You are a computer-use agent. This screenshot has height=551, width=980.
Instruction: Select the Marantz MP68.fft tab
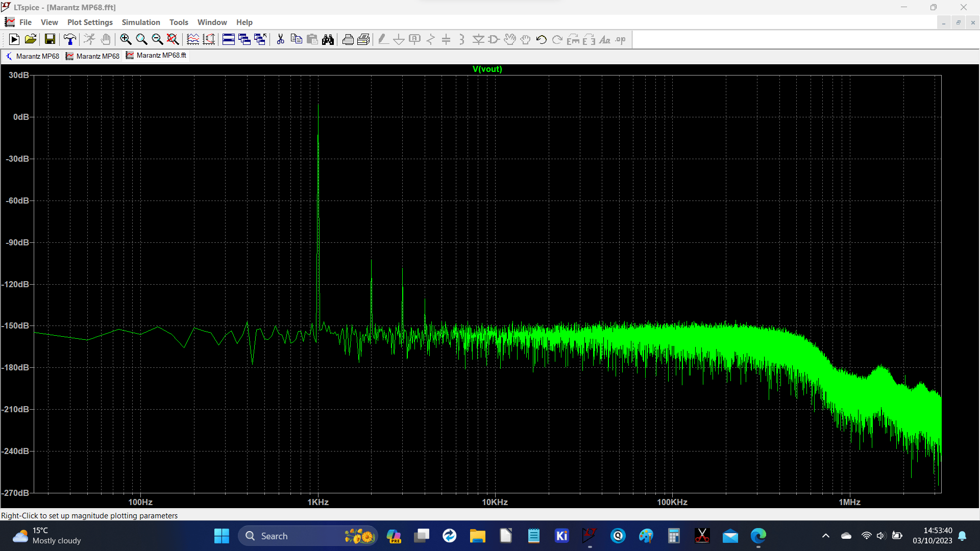pos(156,56)
